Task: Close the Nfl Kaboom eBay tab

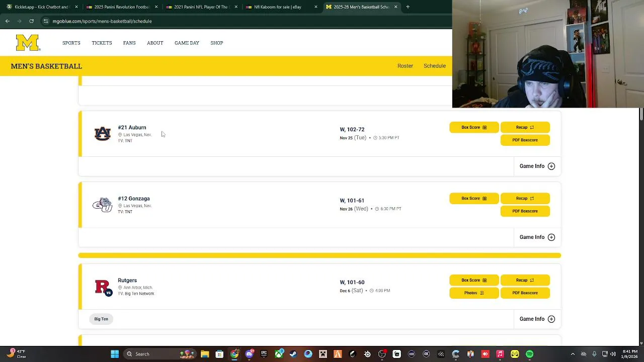Action: (x=316, y=7)
